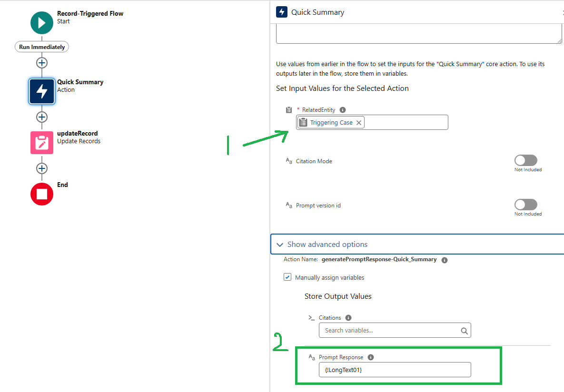Click the Record-Triggered Flow label text
This screenshot has height=392, width=564.
[x=90, y=13]
